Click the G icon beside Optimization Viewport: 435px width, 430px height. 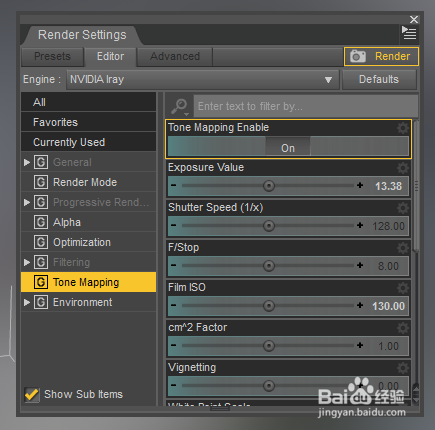[41, 242]
